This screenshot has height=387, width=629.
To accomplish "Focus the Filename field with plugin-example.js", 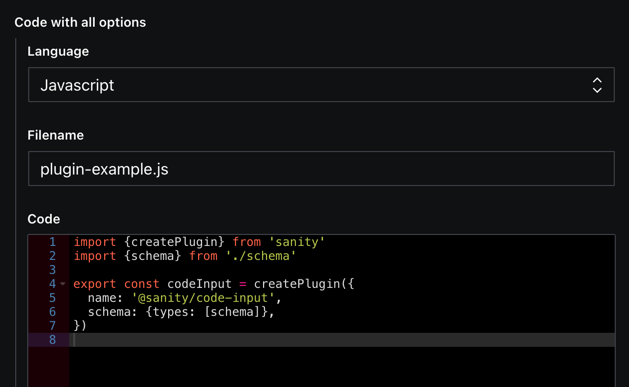I will [x=321, y=168].
